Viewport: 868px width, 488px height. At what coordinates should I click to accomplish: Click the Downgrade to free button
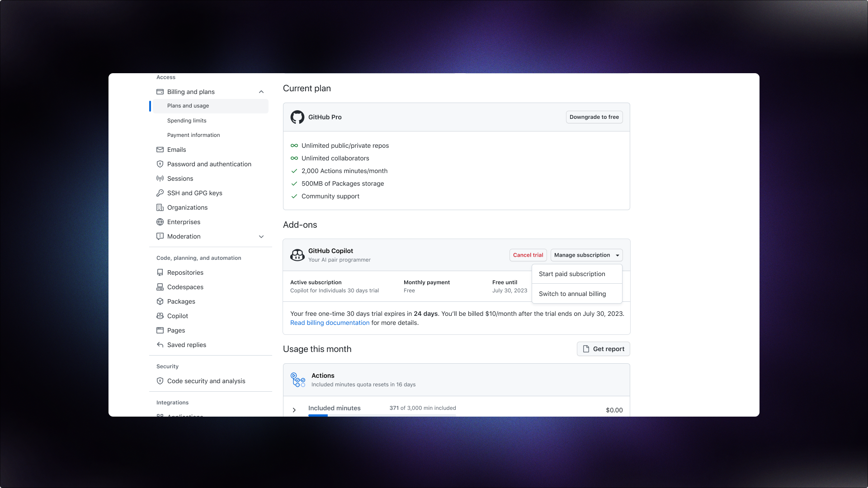coord(594,117)
